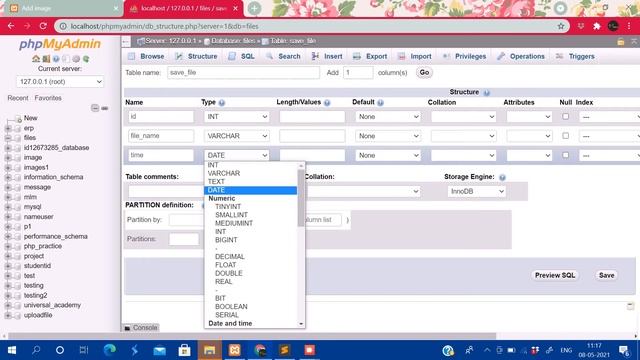Open the Storage Engine InnoDB dropdown
The width and height of the screenshot is (640, 360).
pyautogui.click(x=476, y=191)
